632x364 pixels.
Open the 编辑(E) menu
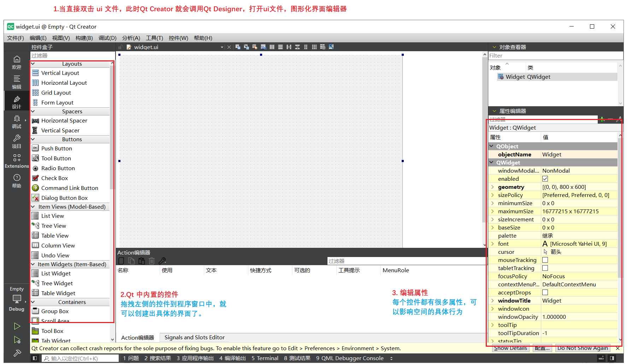click(x=38, y=38)
